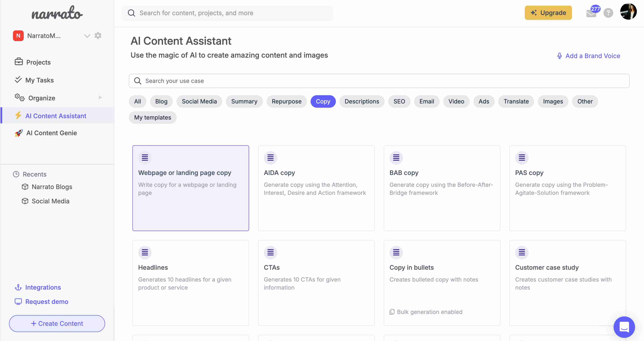Open the Narrato Blogs recent project
The width and height of the screenshot is (644, 341).
52,187
